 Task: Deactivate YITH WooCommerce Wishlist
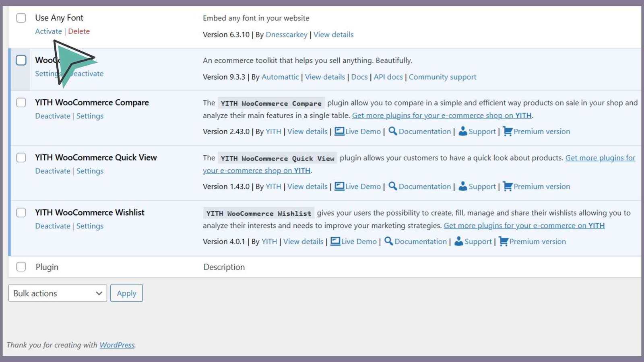(x=53, y=226)
